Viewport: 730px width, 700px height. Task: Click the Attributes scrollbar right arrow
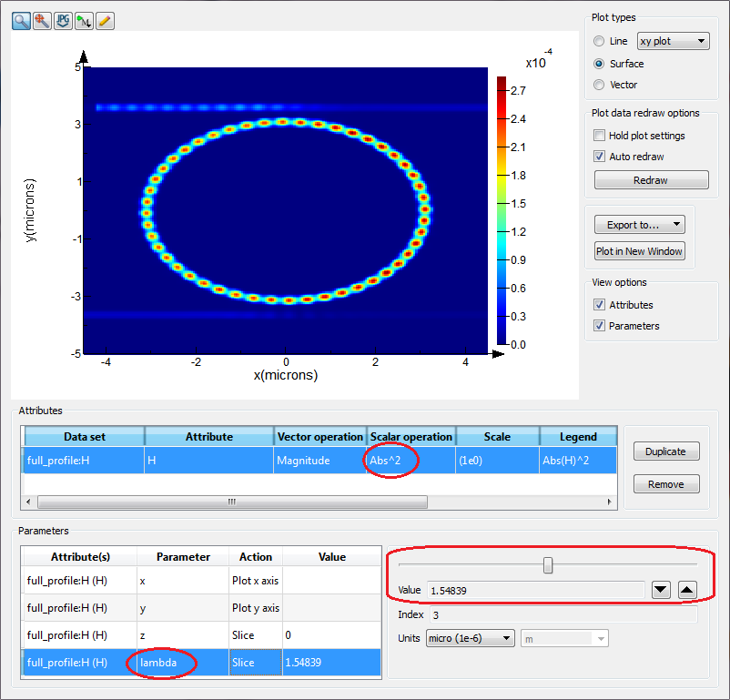(x=610, y=502)
